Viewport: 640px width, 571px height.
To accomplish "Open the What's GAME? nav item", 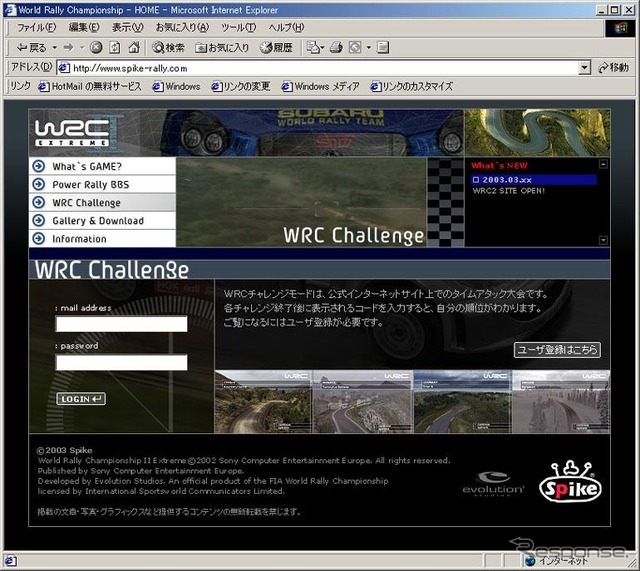I will 102,166.
